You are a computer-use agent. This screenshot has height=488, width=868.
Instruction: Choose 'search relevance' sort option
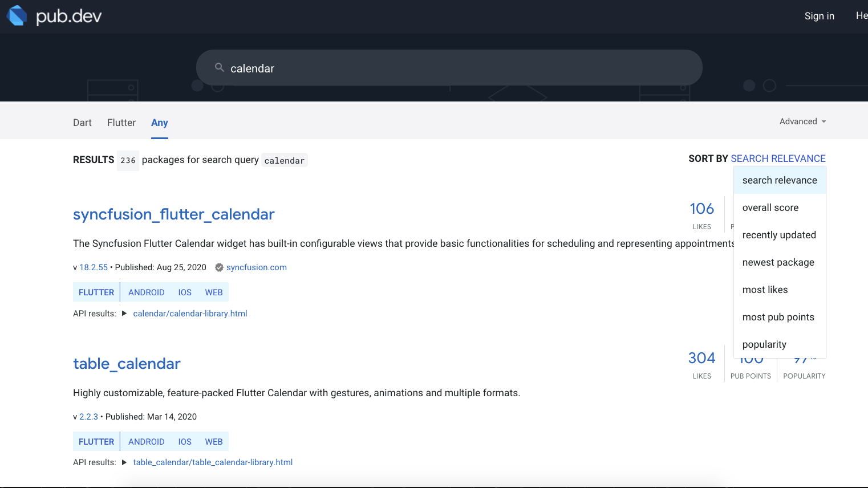(x=780, y=180)
